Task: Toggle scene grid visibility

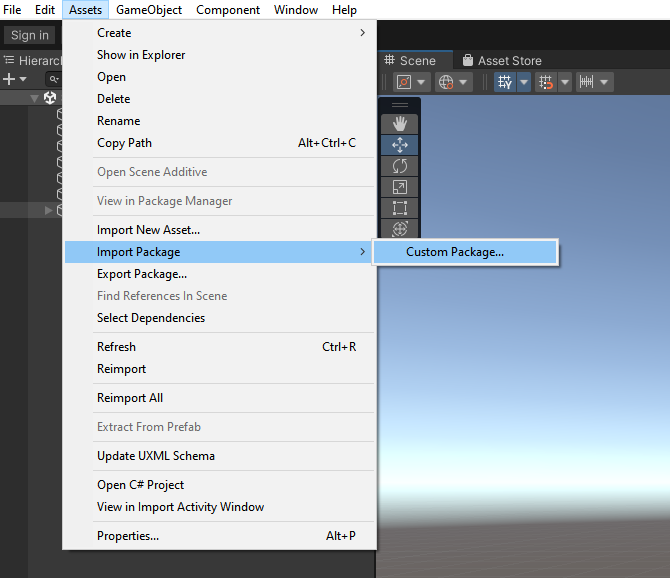Action: click(x=505, y=82)
